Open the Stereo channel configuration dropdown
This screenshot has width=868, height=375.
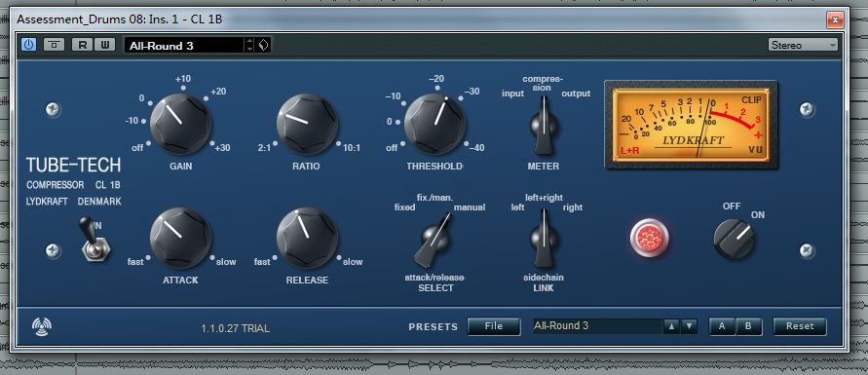[x=803, y=46]
